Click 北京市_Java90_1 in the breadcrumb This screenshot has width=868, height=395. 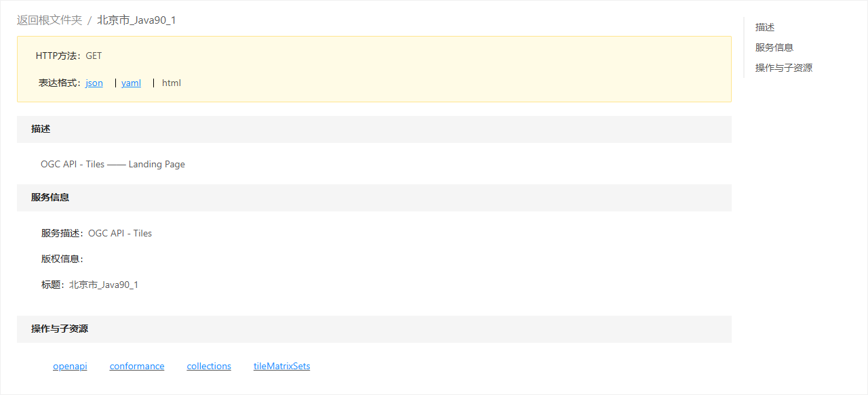coord(136,20)
